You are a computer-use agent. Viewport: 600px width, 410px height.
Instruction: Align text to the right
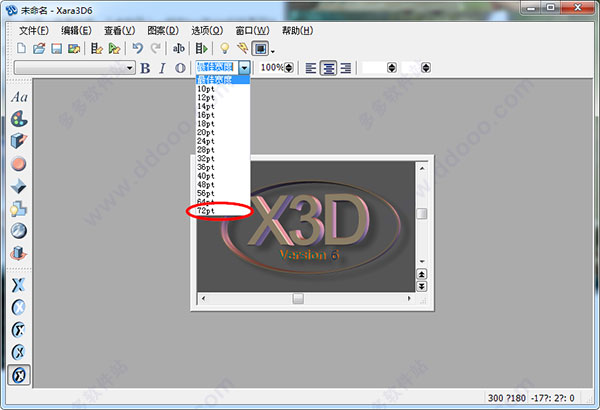pos(346,68)
